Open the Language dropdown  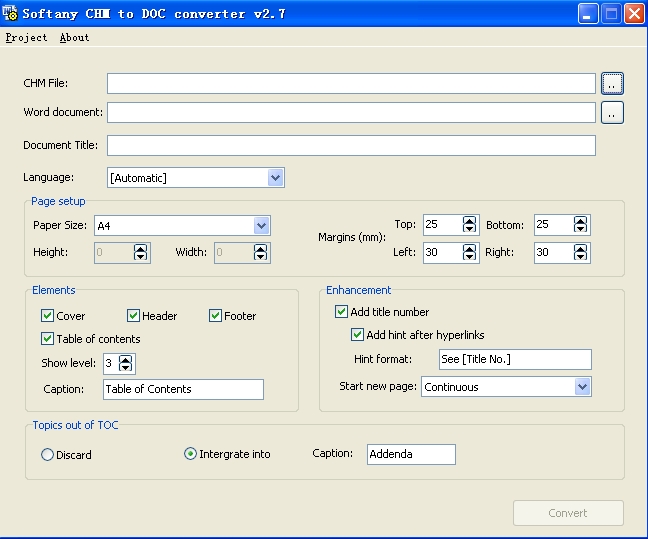[275, 178]
